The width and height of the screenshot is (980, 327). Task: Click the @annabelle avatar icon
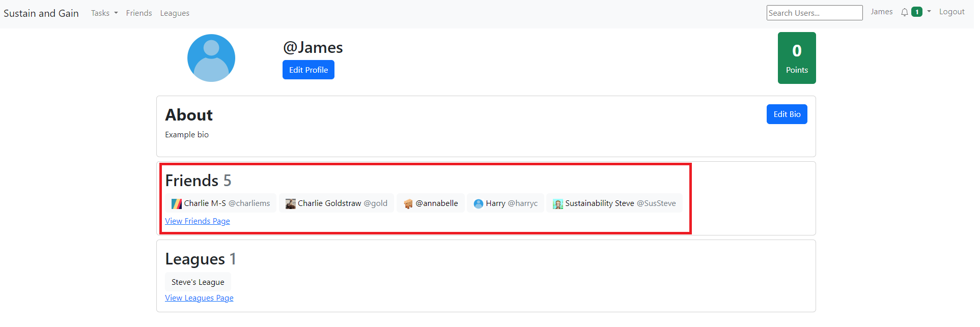click(x=408, y=203)
